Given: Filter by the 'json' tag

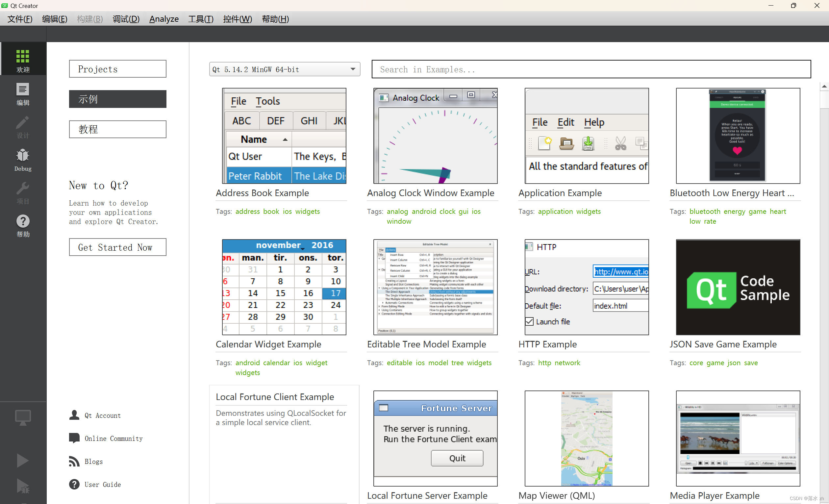Looking at the screenshot, I should (x=734, y=363).
